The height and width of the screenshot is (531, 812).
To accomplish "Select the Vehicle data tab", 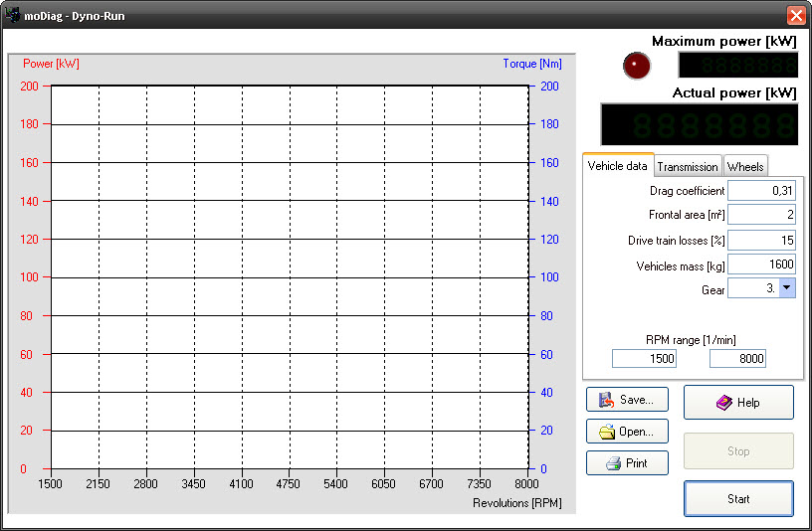I will (617, 166).
